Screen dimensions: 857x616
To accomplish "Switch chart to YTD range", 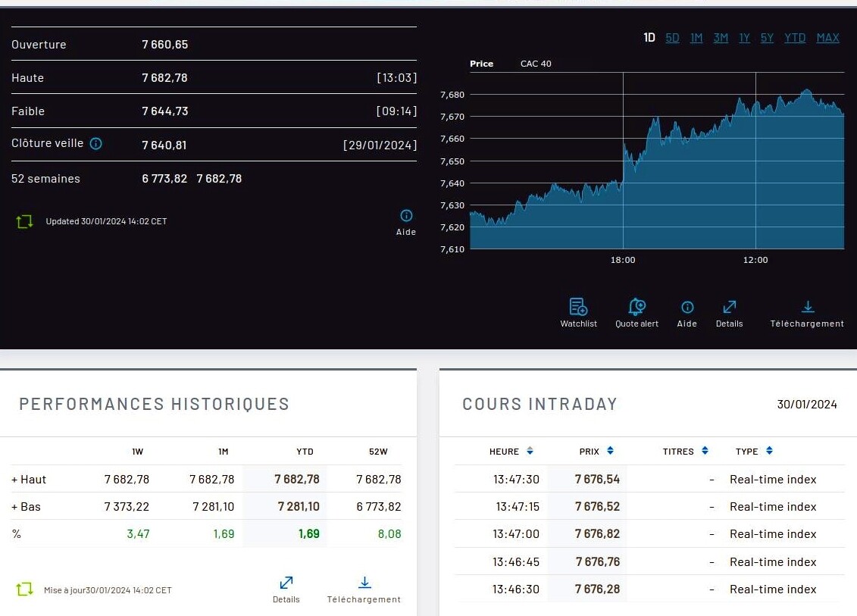I will [795, 38].
